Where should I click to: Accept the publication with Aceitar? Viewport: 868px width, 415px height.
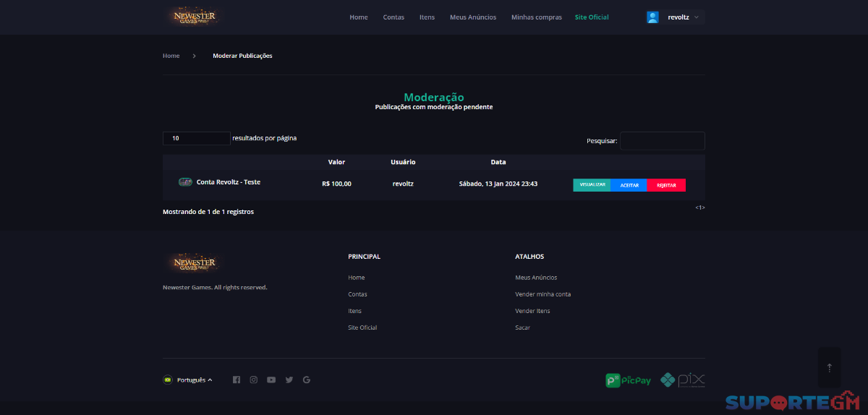coord(629,185)
